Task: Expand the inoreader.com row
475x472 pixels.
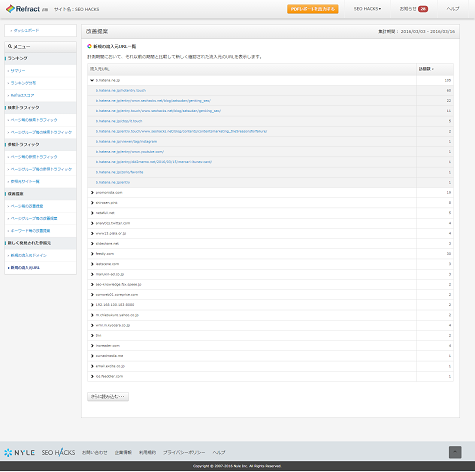Action: tap(92, 346)
